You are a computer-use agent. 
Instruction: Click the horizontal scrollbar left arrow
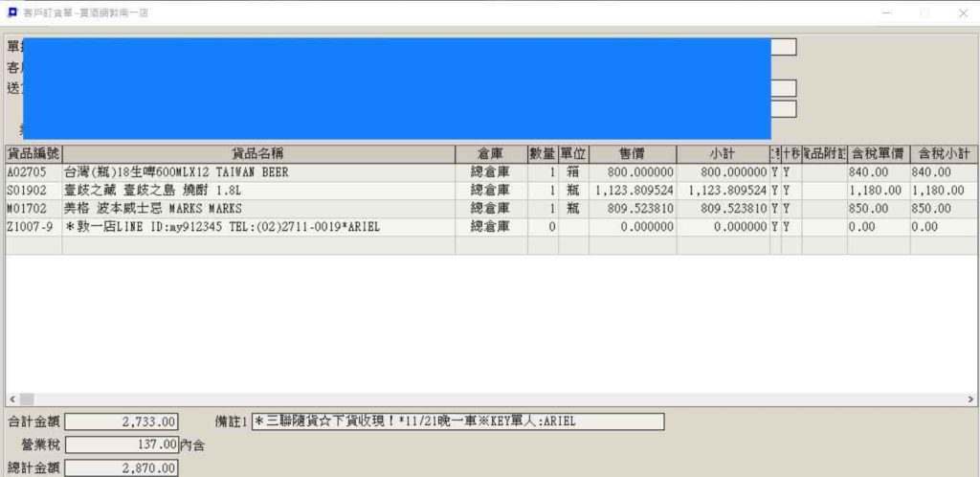(11, 399)
